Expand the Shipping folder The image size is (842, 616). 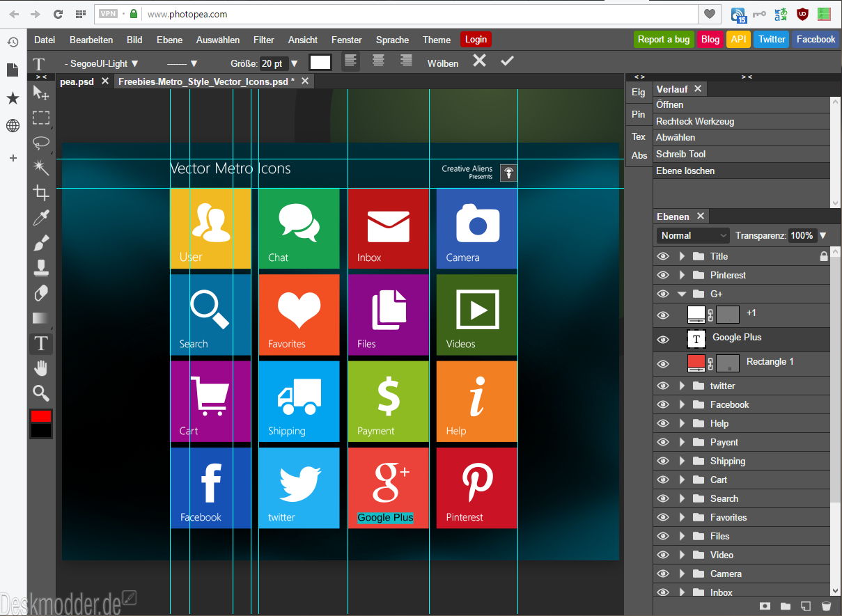point(683,461)
